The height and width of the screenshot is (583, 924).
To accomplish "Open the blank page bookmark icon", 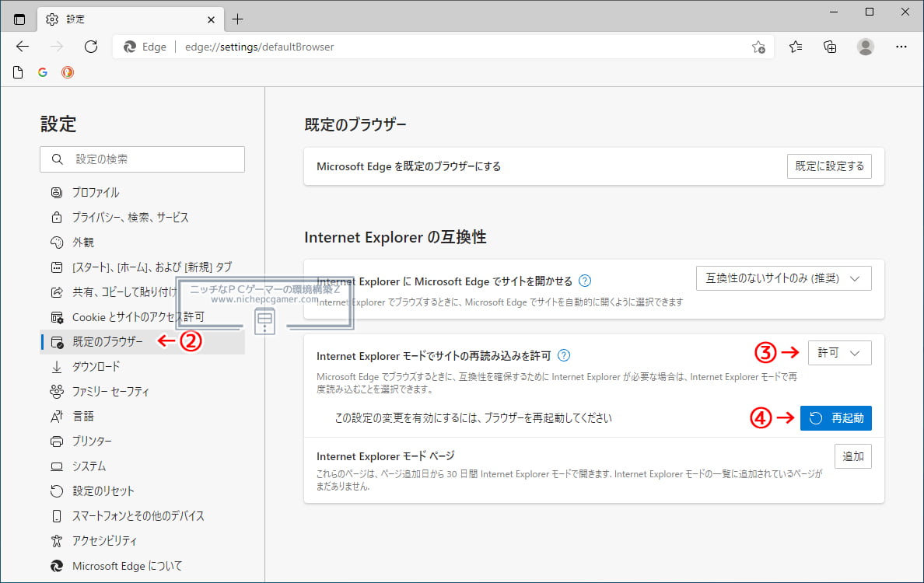I will click(x=18, y=72).
